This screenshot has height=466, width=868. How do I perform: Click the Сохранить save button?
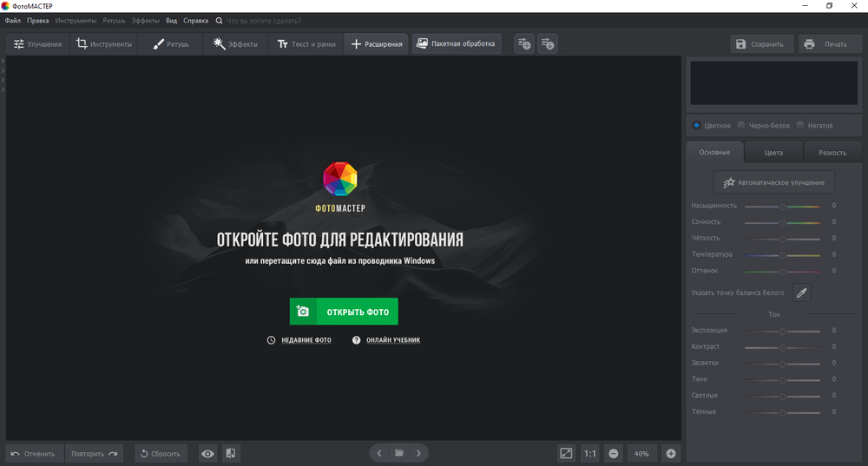pyautogui.click(x=762, y=44)
